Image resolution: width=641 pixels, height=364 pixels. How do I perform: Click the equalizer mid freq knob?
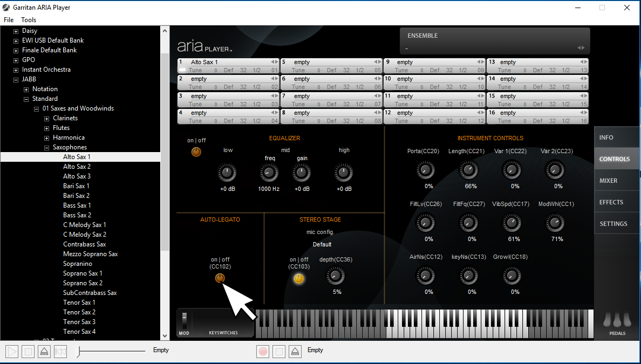click(x=268, y=173)
